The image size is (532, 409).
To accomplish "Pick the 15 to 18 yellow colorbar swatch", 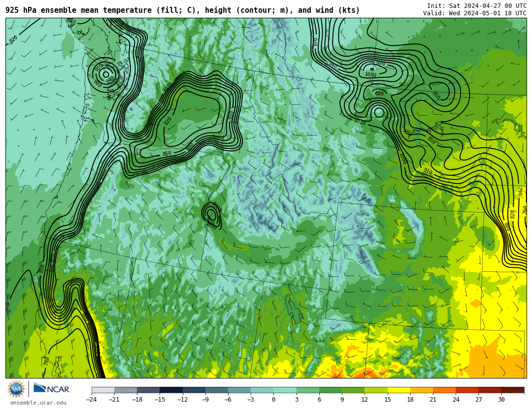I will pos(399,390).
